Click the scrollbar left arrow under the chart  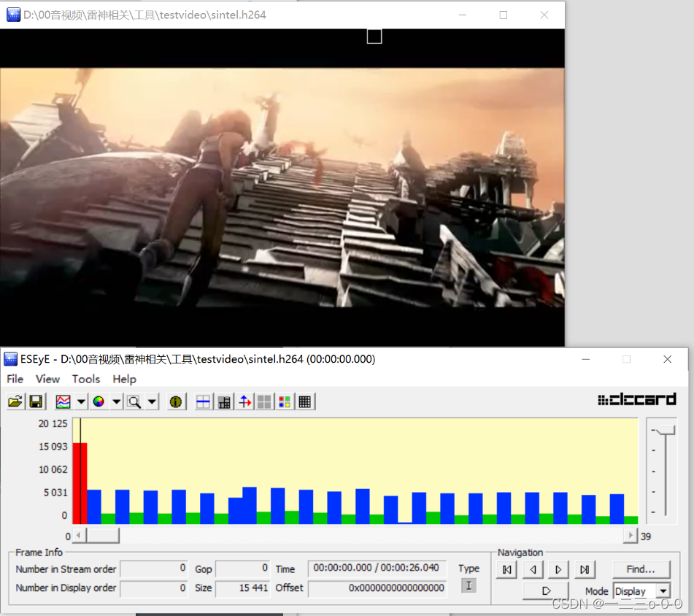tap(78, 536)
